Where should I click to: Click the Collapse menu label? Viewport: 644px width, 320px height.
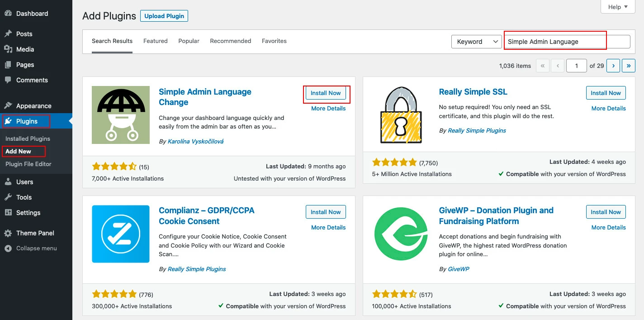click(37, 248)
